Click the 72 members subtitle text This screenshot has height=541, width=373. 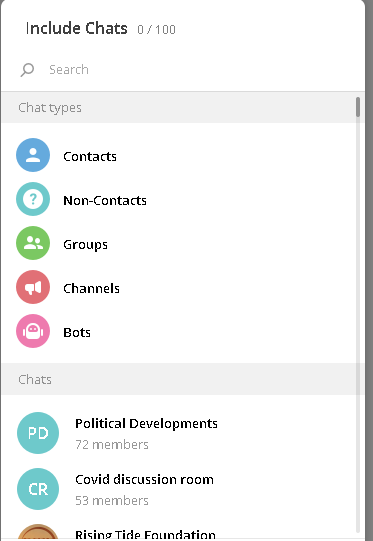[112, 445]
